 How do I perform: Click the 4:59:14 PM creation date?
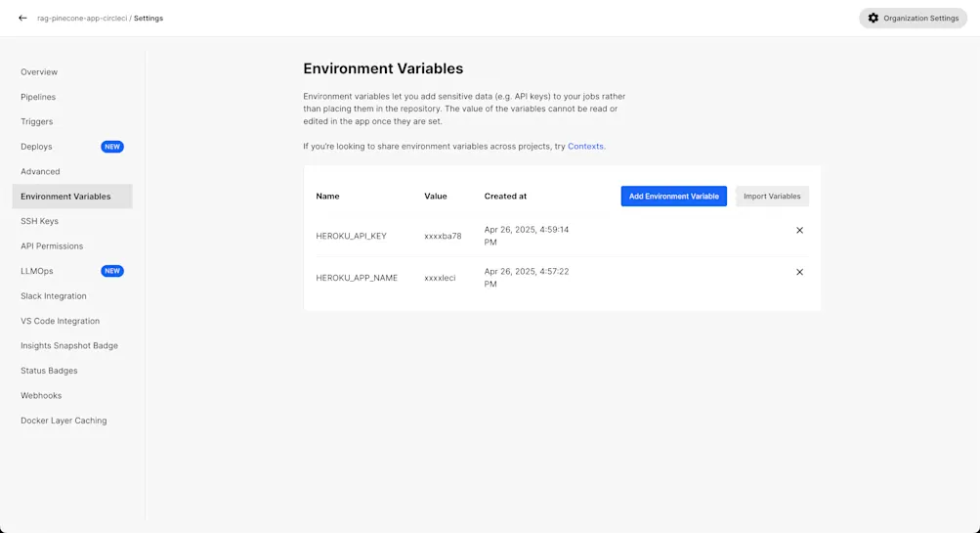click(x=527, y=236)
